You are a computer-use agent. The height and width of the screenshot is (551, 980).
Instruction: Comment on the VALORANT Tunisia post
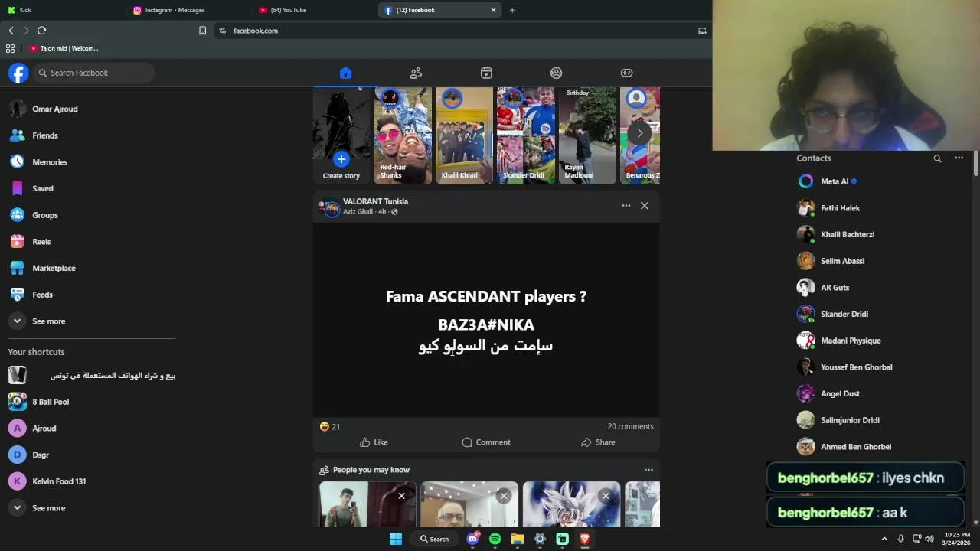486,442
